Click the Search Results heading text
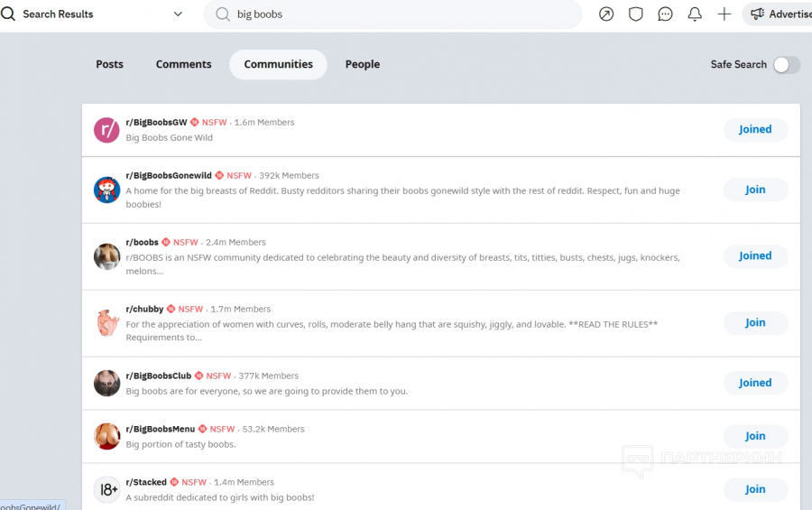Viewport: 812px width, 510px height. pyautogui.click(x=58, y=14)
